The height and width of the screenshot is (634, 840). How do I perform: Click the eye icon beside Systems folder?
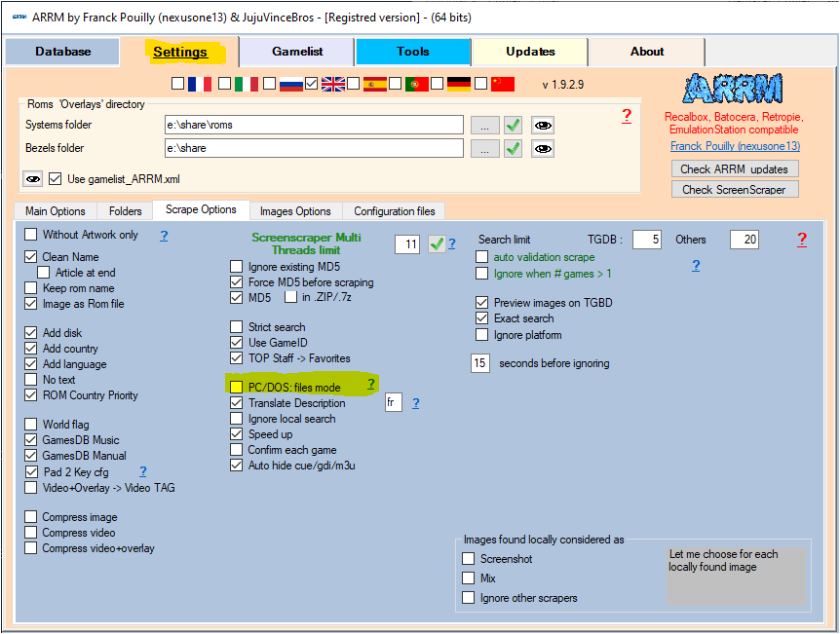pos(543,125)
